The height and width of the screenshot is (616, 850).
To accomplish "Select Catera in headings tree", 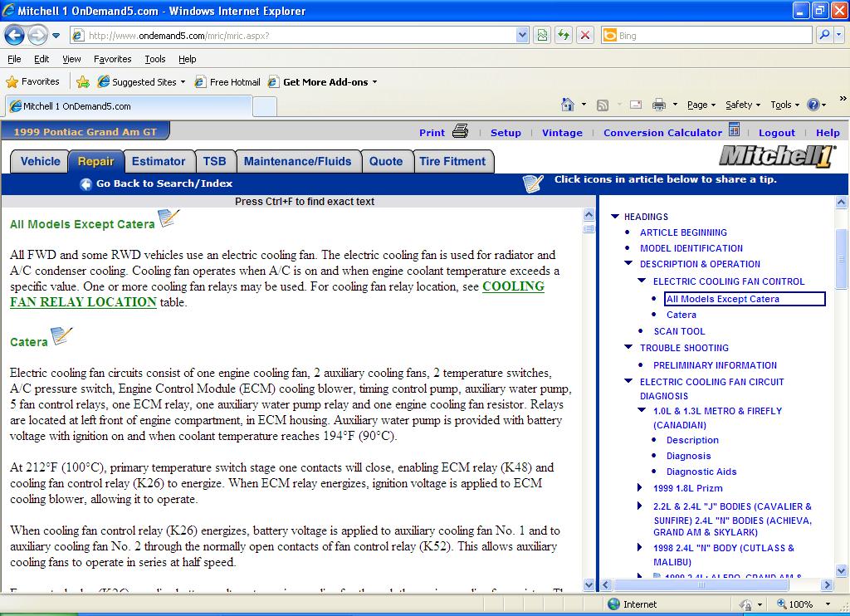I will click(x=681, y=315).
